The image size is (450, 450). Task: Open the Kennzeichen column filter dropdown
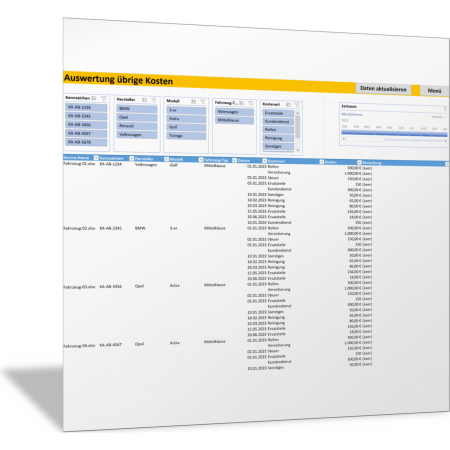click(x=131, y=158)
